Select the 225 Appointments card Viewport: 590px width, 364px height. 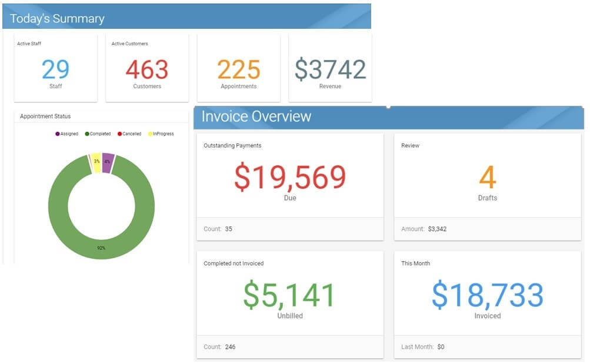(239, 68)
